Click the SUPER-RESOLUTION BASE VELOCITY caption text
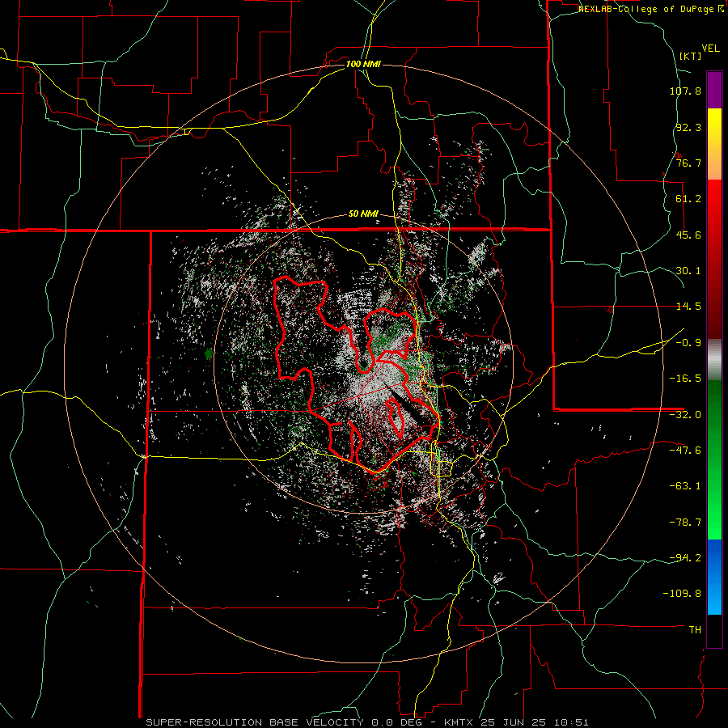728x728 pixels. coord(255,722)
